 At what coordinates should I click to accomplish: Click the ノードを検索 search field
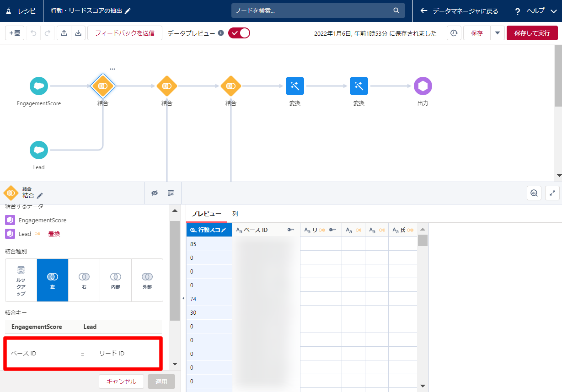pos(313,11)
